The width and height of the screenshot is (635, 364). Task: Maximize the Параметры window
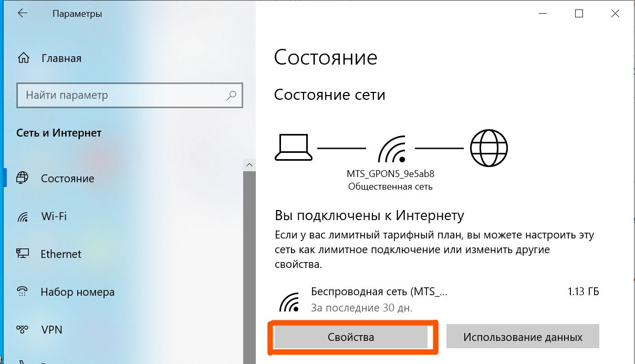[579, 14]
